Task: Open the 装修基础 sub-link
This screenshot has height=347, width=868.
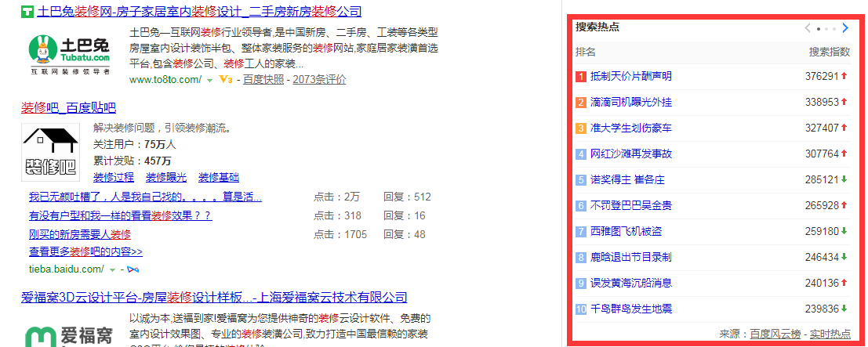Action: 219,178
